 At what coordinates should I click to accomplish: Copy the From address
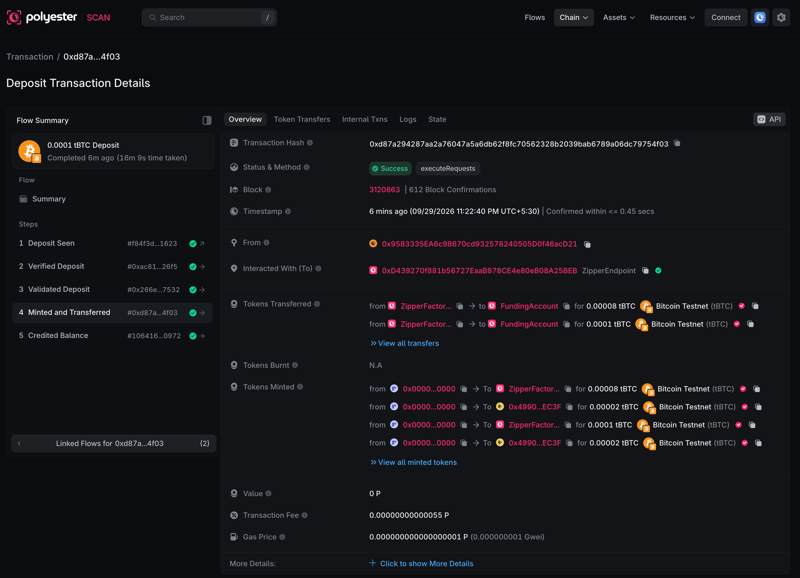click(587, 244)
